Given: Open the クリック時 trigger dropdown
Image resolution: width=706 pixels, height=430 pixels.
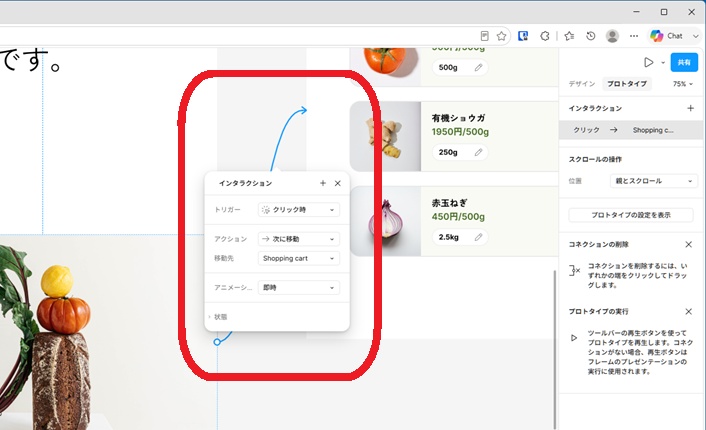Looking at the screenshot, I should (299, 210).
